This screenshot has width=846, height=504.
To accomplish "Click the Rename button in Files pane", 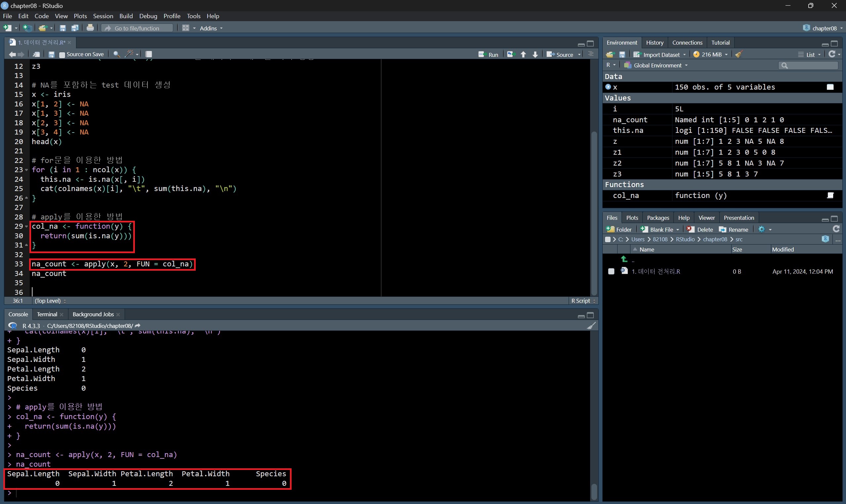I will pos(734,230).
